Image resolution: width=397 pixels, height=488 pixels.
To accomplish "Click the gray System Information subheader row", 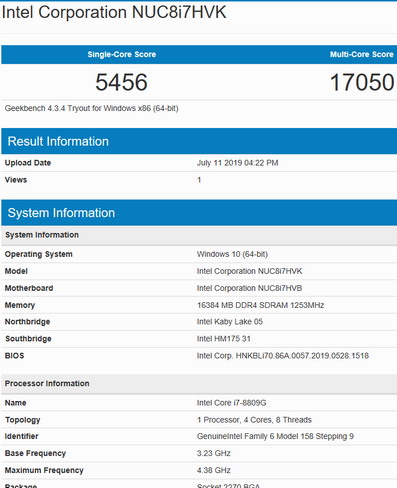I will [x=199, y=235].
